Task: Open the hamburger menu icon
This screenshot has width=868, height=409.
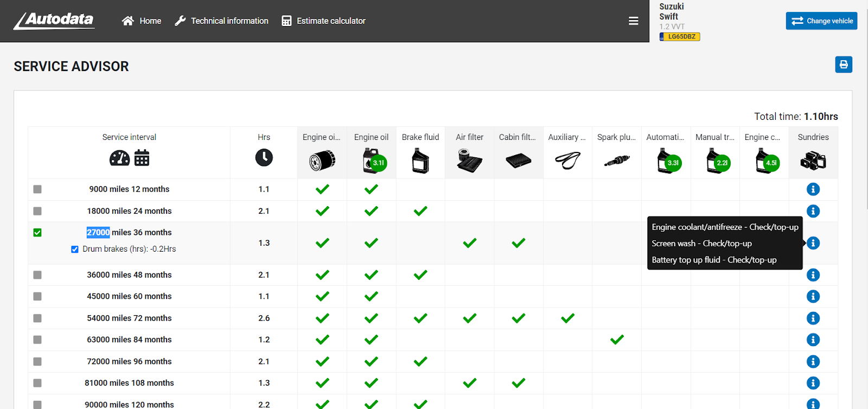Action: pos(633,21)
